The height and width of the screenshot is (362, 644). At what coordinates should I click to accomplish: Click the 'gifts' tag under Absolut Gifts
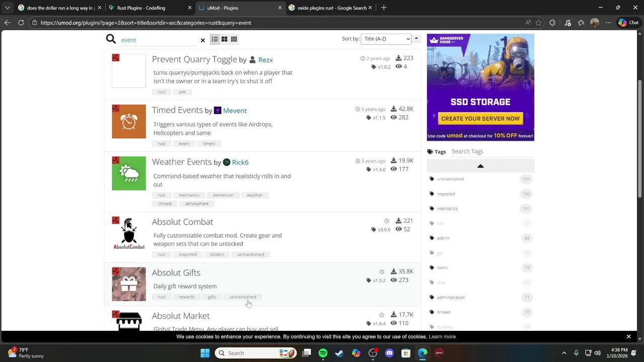click(212, 297)
